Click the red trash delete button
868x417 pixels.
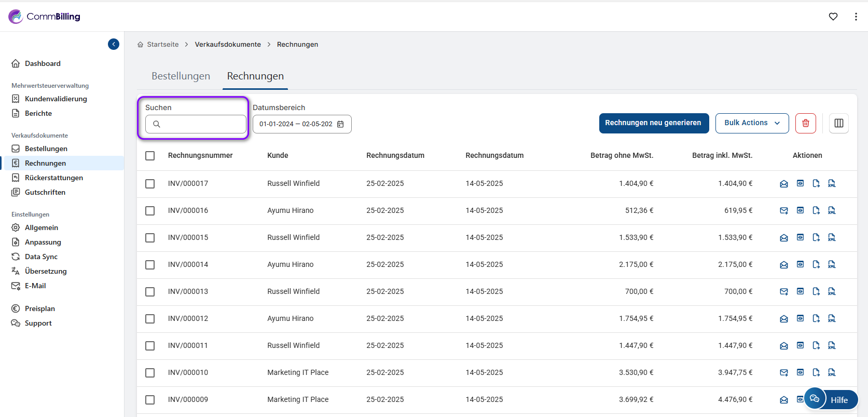(x=805, y=123)
